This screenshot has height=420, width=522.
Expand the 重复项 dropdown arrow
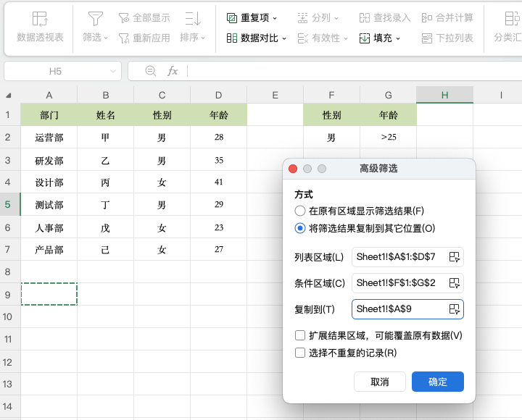275,18
